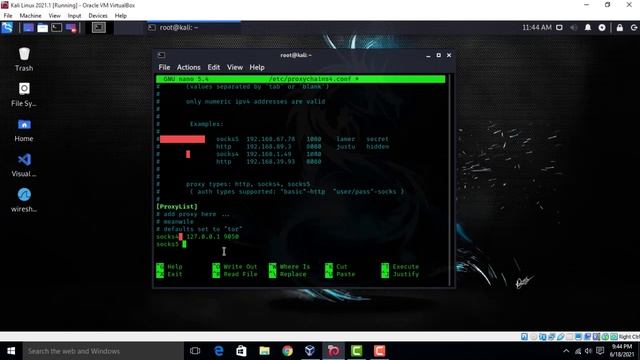Open notifications bell in Kali panel
Viewport: 640px width, 360px height.
point(588,28)
